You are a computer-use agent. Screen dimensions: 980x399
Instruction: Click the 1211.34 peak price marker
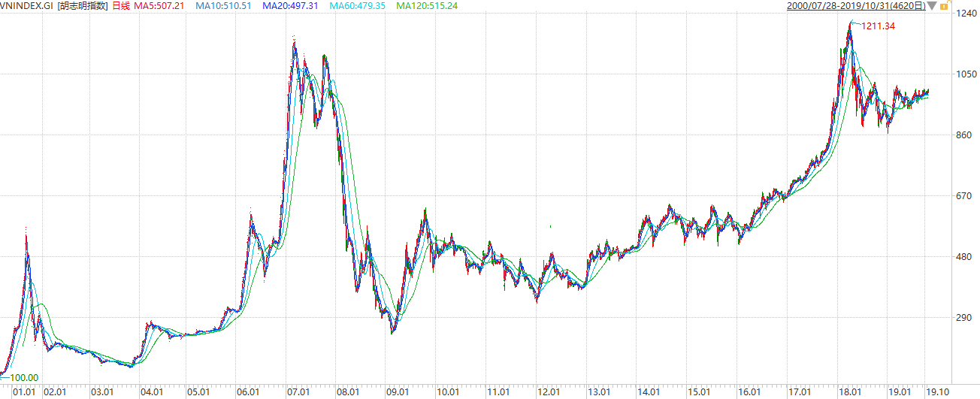(879, 26)
